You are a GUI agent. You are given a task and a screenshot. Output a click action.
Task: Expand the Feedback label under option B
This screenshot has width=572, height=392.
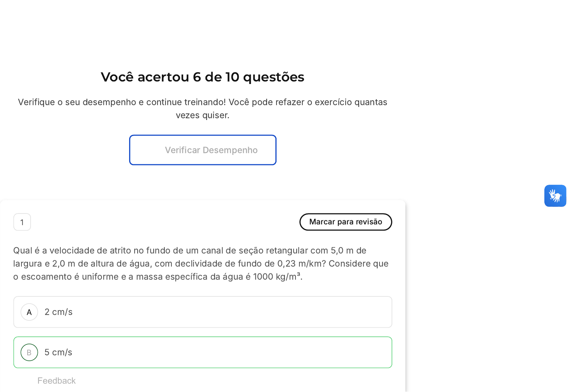[56, 381]
